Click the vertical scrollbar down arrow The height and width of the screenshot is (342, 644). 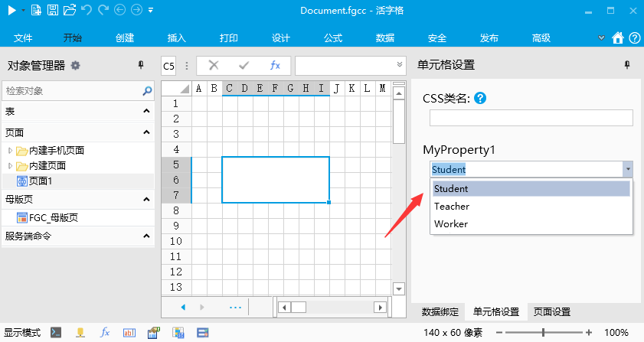point(399,288)
